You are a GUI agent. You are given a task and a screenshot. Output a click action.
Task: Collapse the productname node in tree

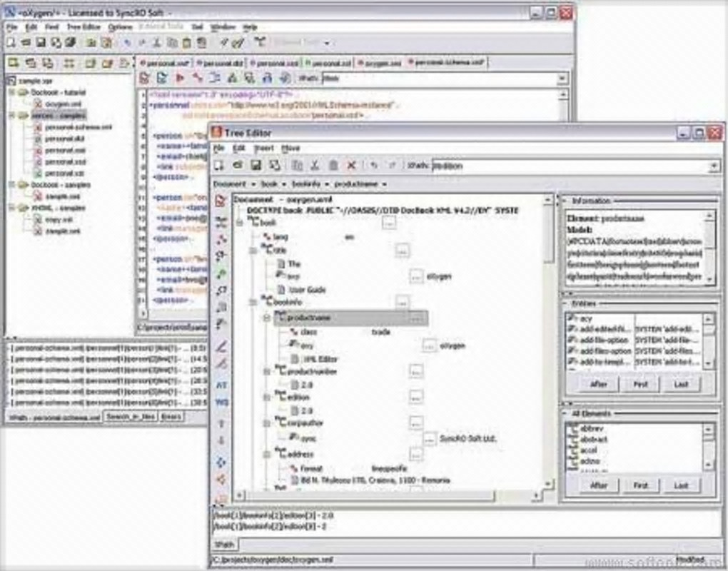point(267,318)
